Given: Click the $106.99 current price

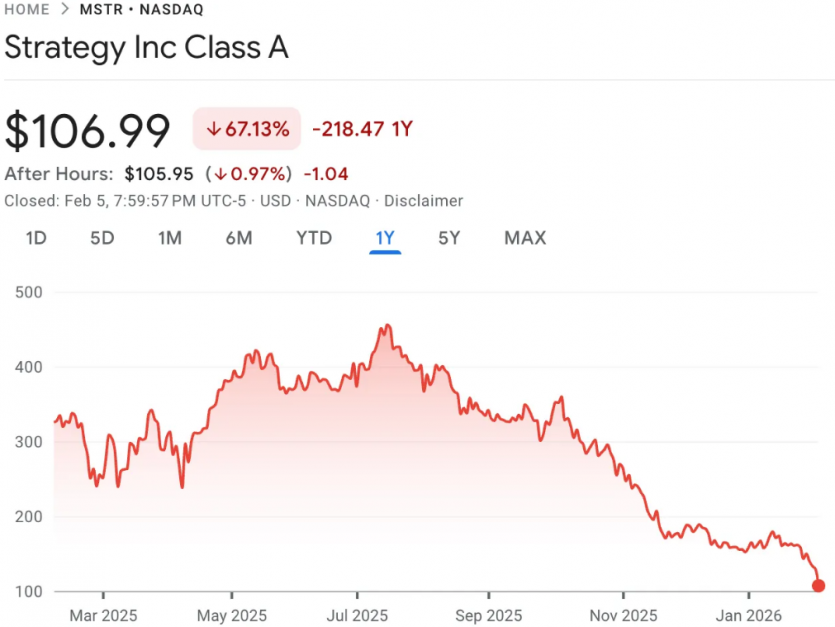Looking at the screenshot, I should (88, 131).
